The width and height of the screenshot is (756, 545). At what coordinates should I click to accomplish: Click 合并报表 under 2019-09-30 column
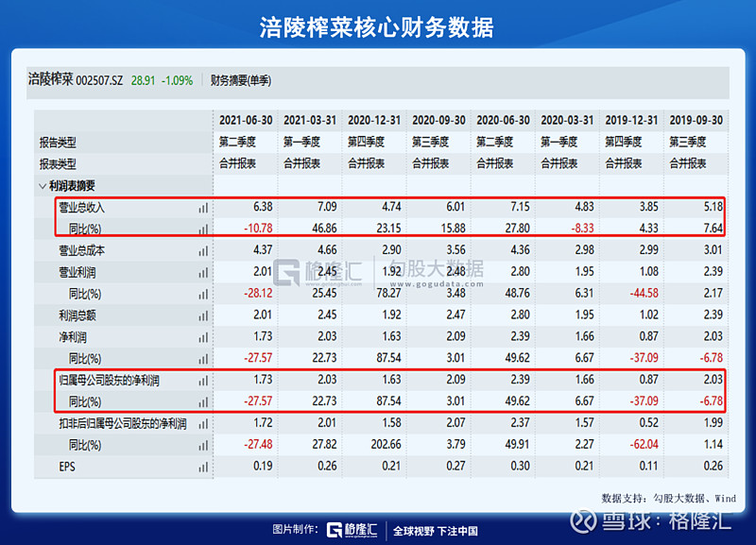(x=688, y=163)
